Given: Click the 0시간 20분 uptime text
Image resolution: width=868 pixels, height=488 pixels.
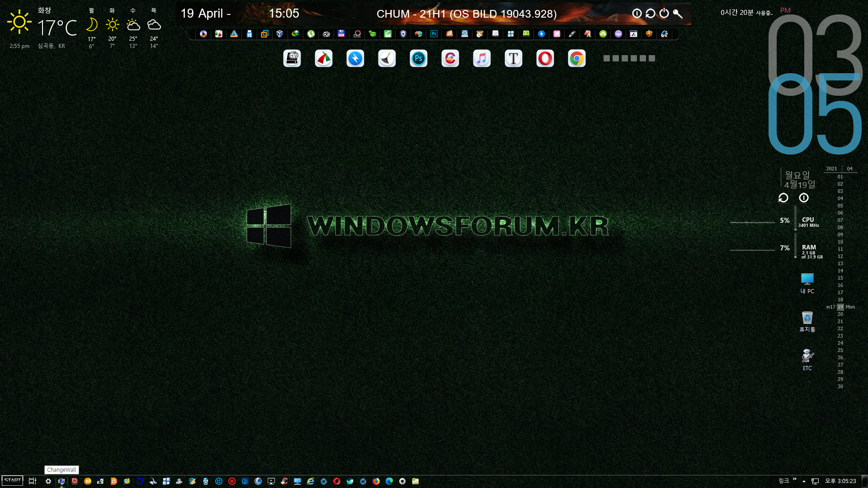Looking at the screenshot, I should [746, 13].
